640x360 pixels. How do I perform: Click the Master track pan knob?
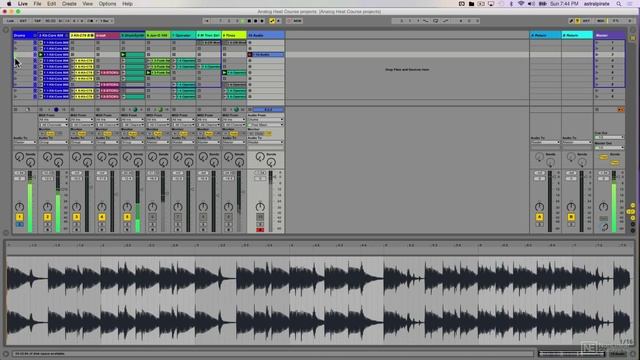603,207
